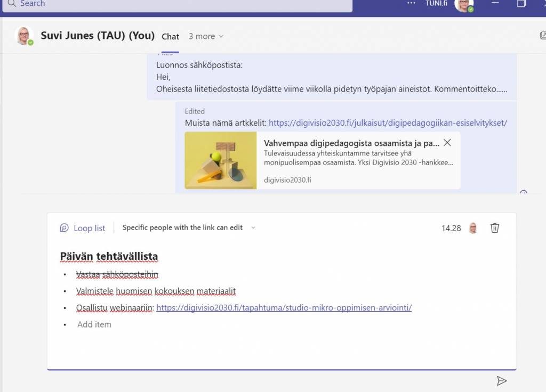Open the More options ellipsis menu
546x392 pixels.
click(411, 4)
